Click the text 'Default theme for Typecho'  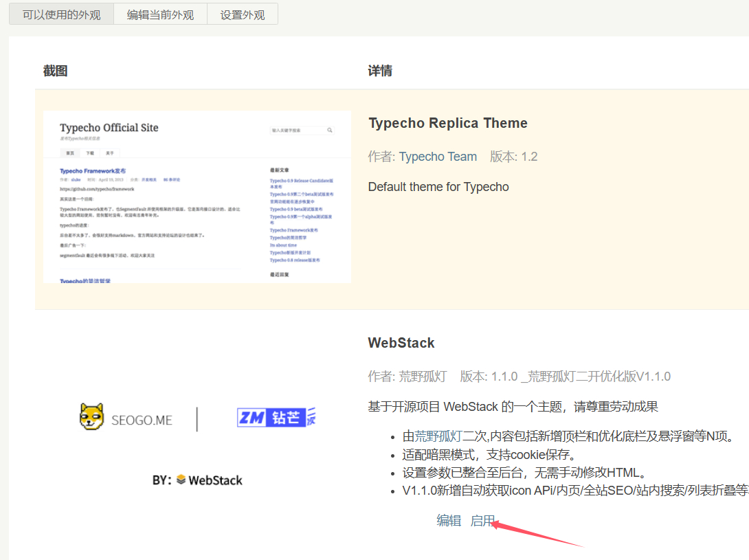[438, 187]
